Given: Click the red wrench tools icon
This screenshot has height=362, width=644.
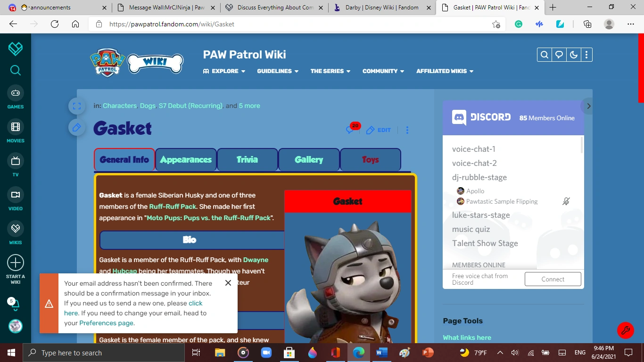Looking at the screenshot, I should point(625,330).
